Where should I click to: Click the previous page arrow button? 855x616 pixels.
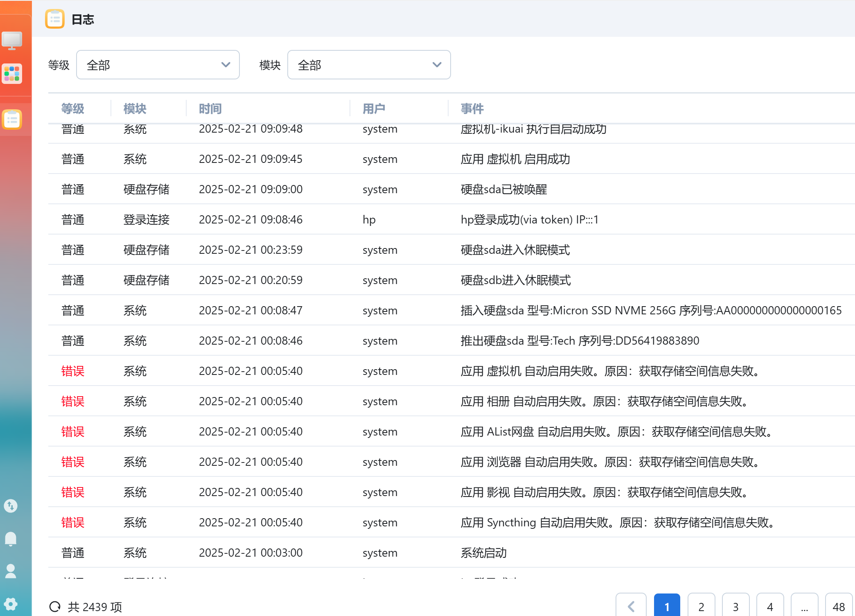point(631,606)
